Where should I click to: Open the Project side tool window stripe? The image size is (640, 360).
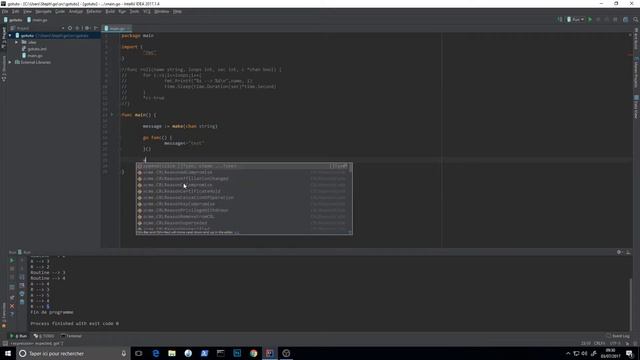tap(4, 39)
